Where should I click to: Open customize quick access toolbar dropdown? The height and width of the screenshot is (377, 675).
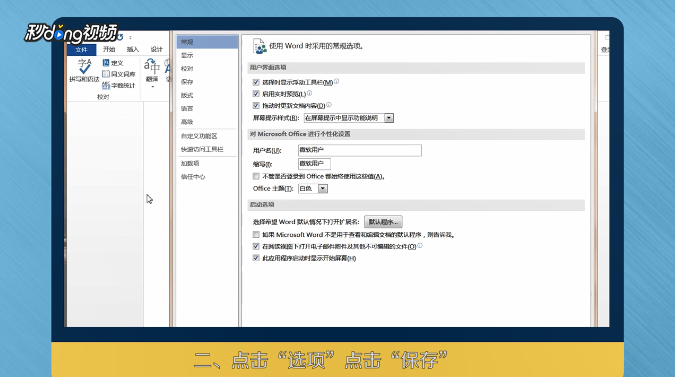pyautogui.click(x=130, y=37)
